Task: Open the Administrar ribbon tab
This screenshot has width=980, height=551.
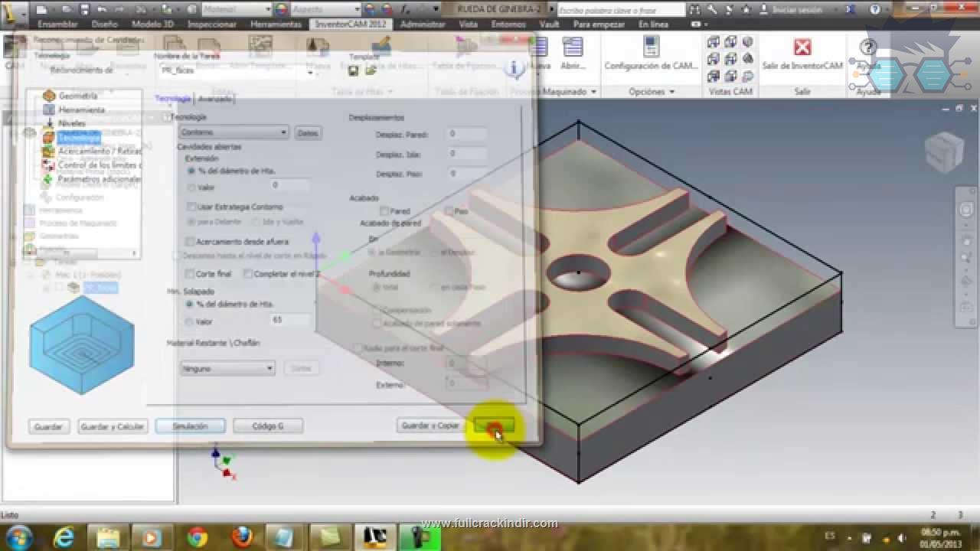Action: [423, 24]
